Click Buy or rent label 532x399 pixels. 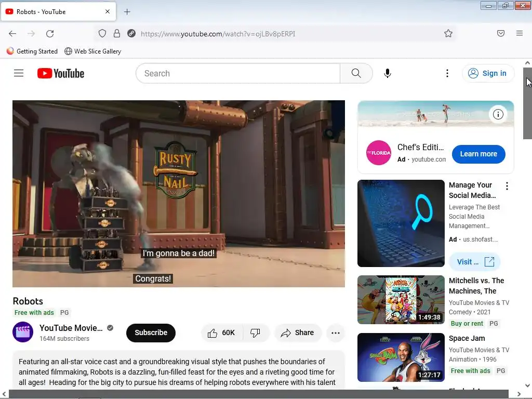[467, 323]
